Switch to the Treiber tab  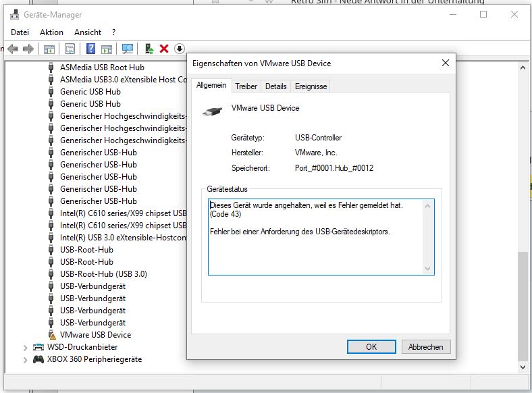point(246,86)
